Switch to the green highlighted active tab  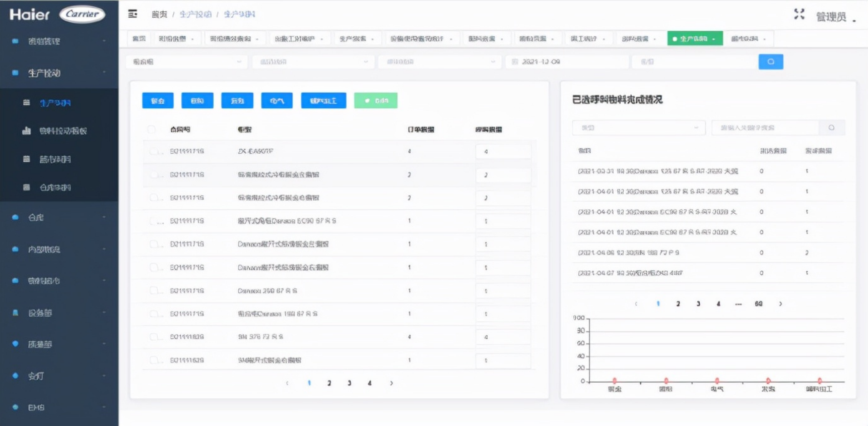[x=694, y=39]
